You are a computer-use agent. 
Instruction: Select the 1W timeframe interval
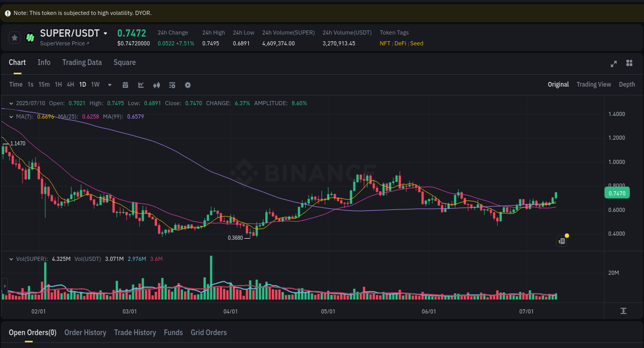tap(95, 85)
